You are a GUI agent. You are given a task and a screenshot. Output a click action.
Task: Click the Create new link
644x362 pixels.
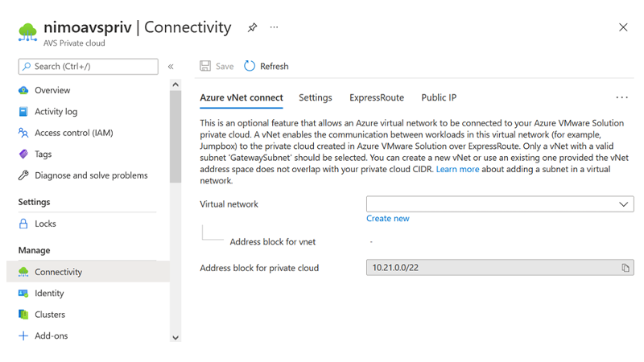coord(387,218)
